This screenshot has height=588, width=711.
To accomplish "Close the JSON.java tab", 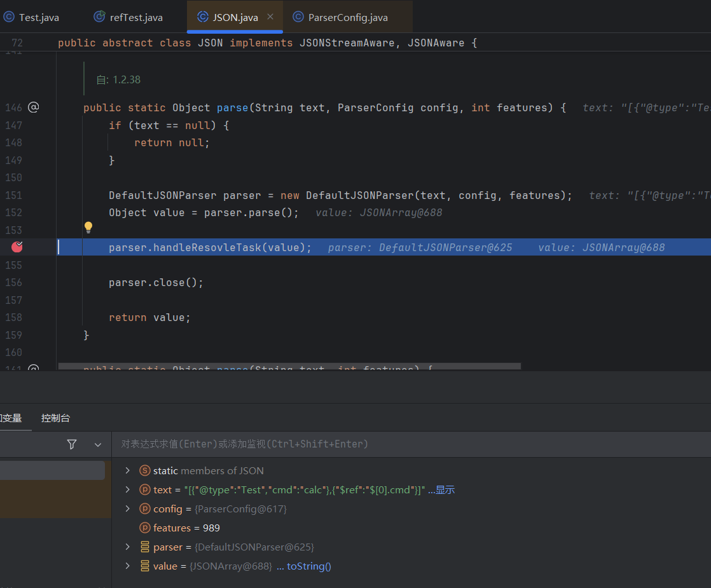I will [x=270, y=17].
